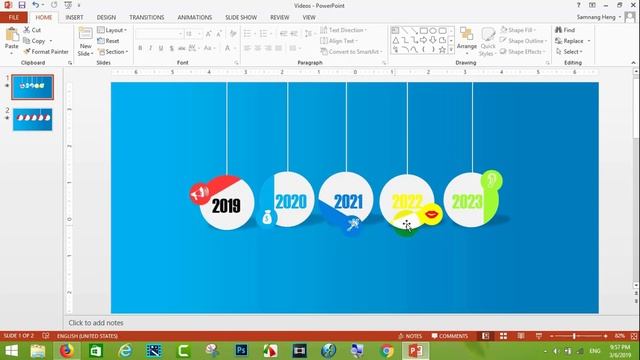The width and height of the screenshot is (640, 360).
Task: Open the COMMENTS pane
Action: click(x=449, y=336)
